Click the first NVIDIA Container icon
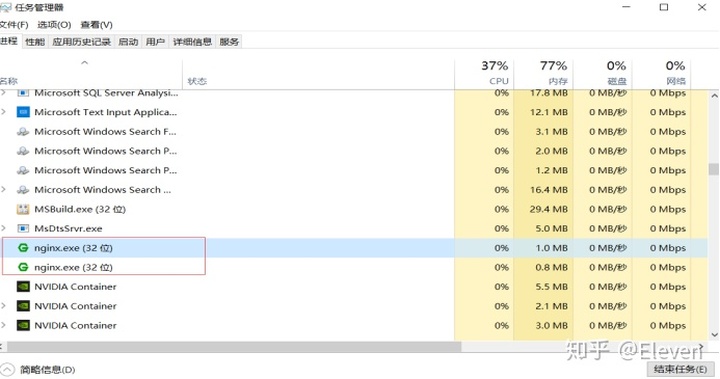Viewport: 720px width, 379px height. tap(23, 287)
